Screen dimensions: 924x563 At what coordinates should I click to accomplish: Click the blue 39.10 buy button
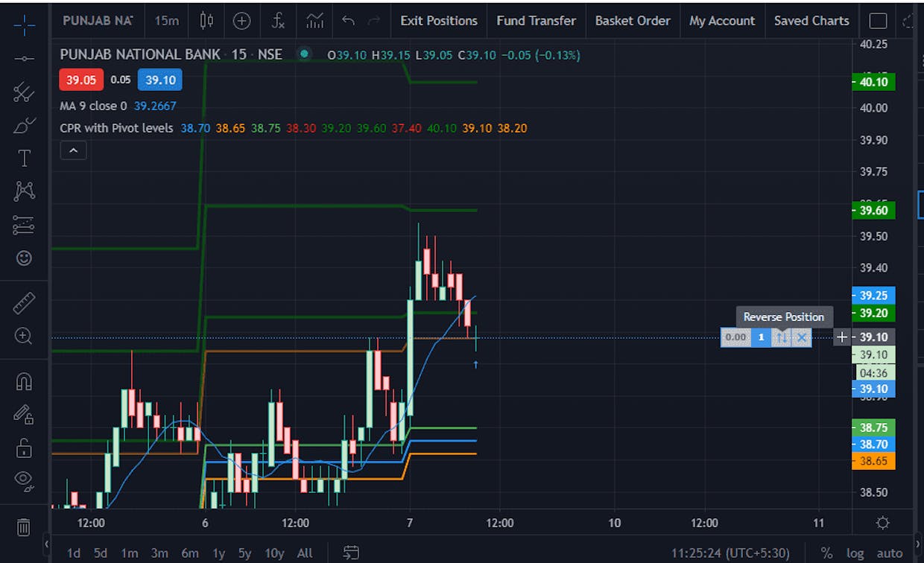click(x=160, y=80)
